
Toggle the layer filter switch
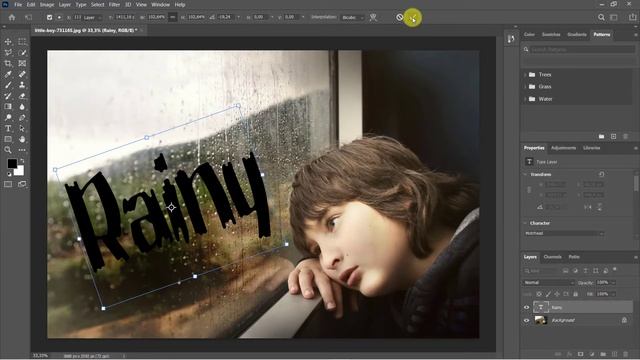(615, 269)
